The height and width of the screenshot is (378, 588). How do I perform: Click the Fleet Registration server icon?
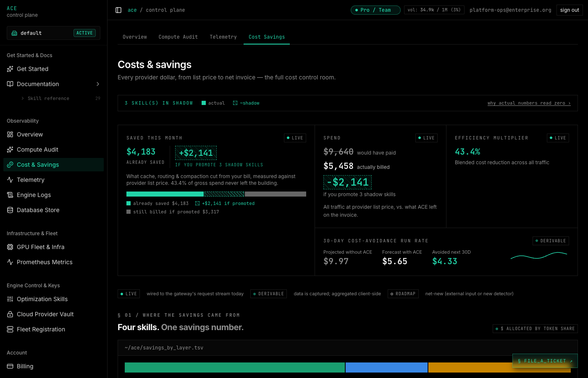10,329
